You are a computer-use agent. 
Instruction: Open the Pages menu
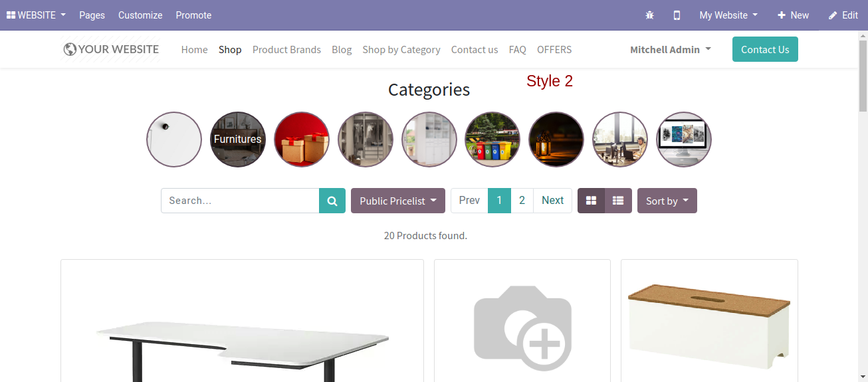[92, 15]
